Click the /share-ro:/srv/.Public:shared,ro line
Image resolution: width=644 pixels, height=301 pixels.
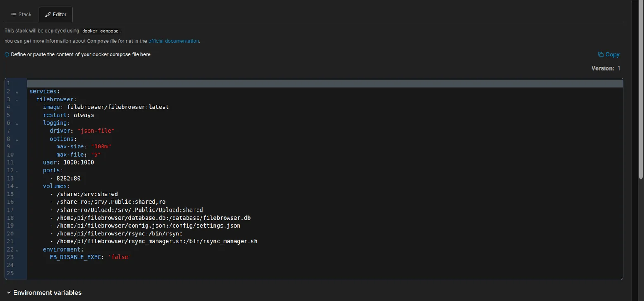pyautogui.click(x=108, y=202)
